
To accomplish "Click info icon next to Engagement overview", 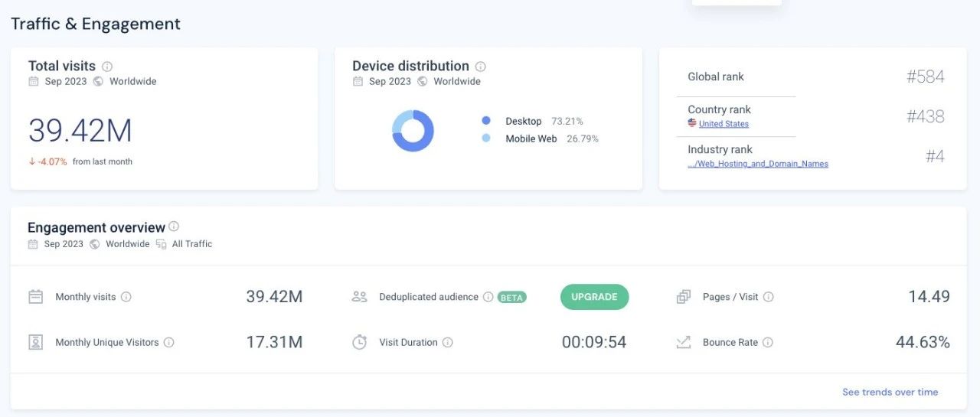I will [x=174, y=226].
